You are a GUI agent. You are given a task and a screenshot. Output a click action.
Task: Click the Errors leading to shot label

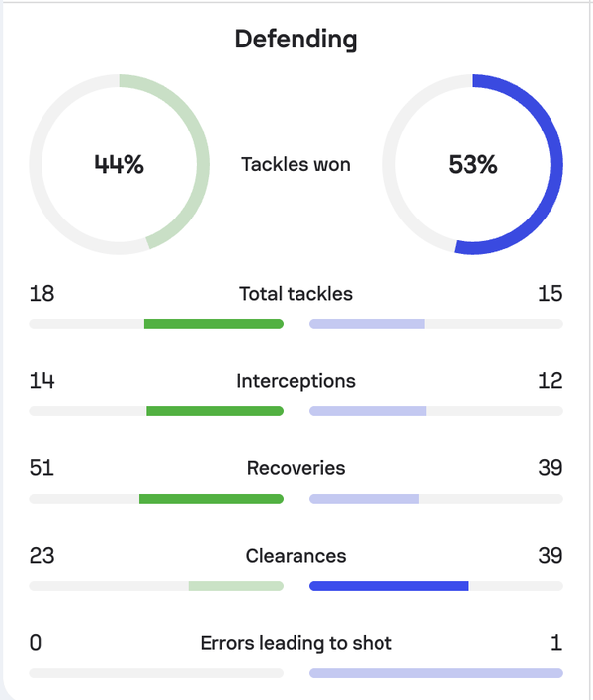(x=296, y=643)
